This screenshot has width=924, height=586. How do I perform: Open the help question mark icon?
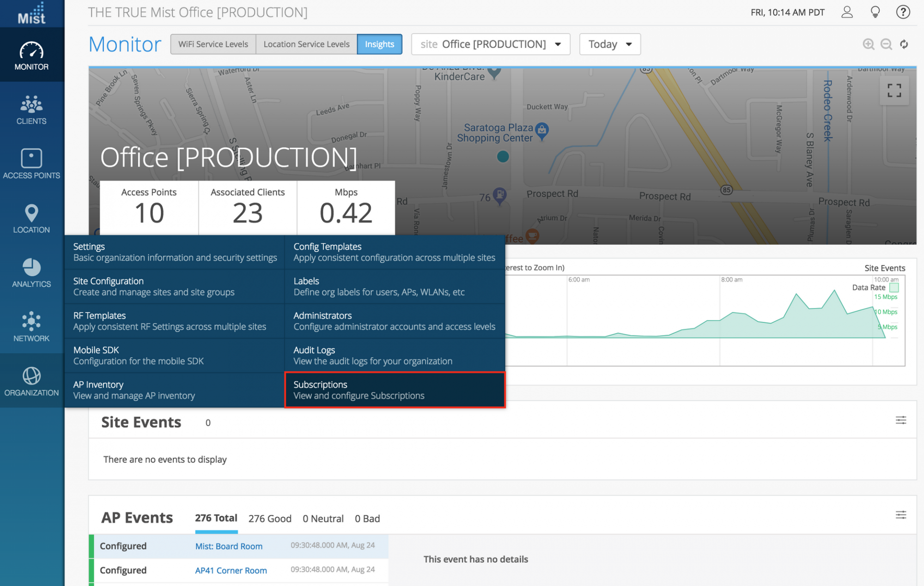tap(903, 12)
